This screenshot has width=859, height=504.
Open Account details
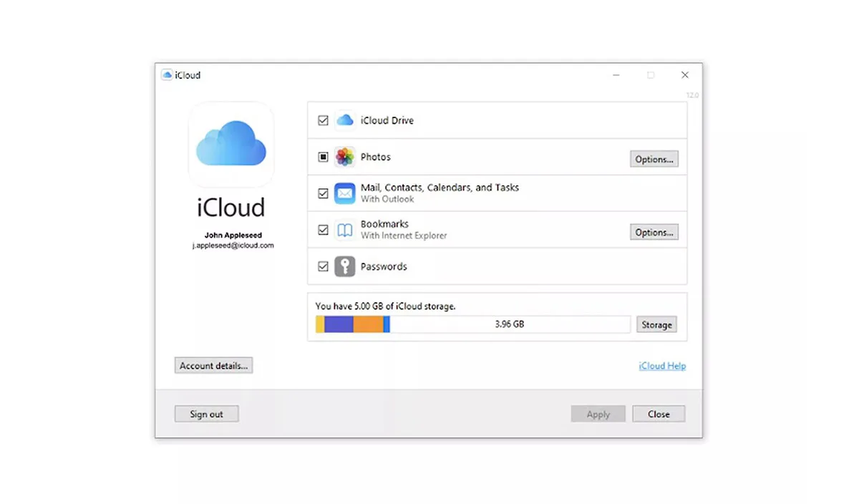click(x=213, y=365)
